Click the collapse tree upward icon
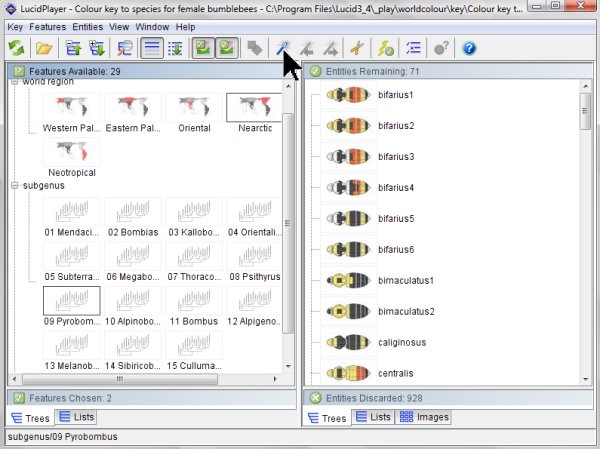The height and width of the screenshot is (449, 600). (73, 49)
